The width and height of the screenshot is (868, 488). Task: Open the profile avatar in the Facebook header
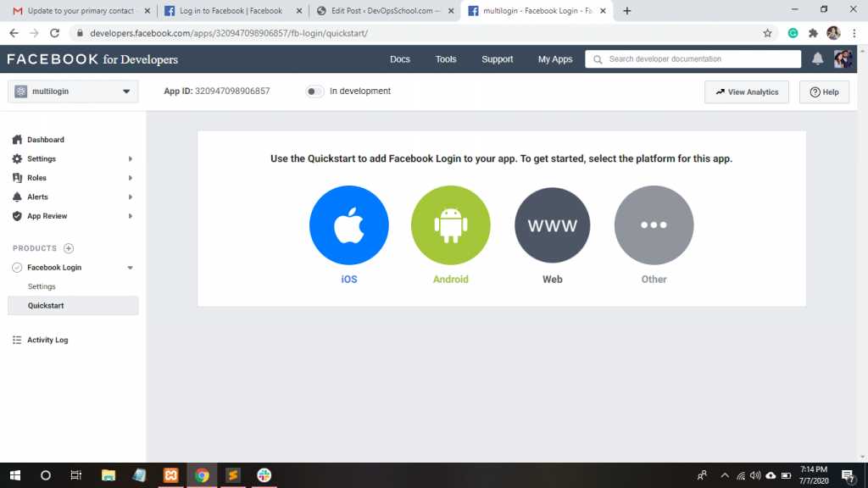click(x=843, y=58)
